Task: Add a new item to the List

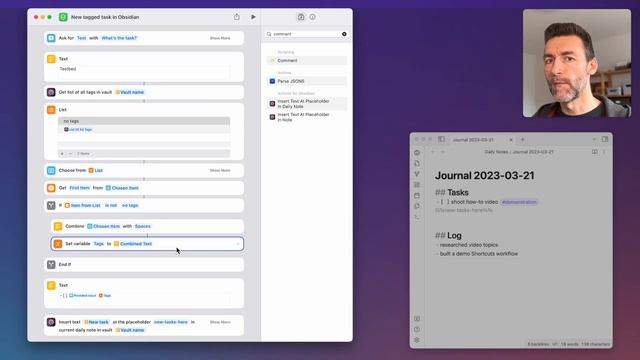Action: (62, 153)
